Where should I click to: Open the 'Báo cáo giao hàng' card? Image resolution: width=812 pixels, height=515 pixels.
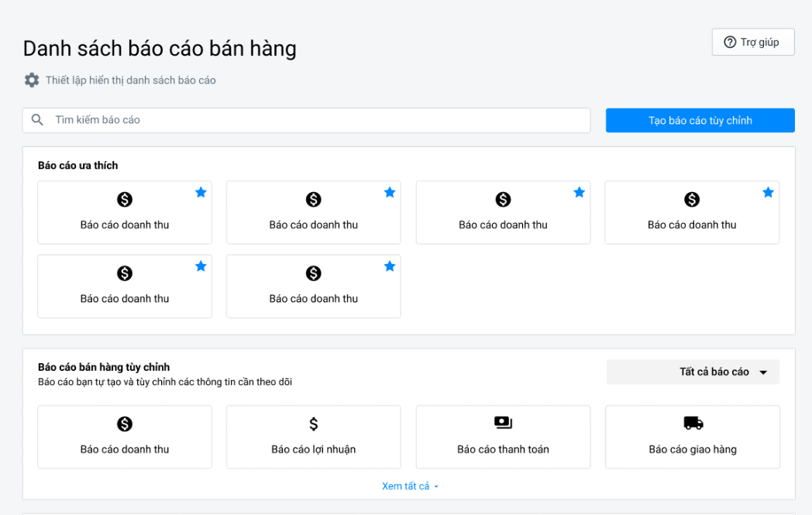click(x=692, y=438)
